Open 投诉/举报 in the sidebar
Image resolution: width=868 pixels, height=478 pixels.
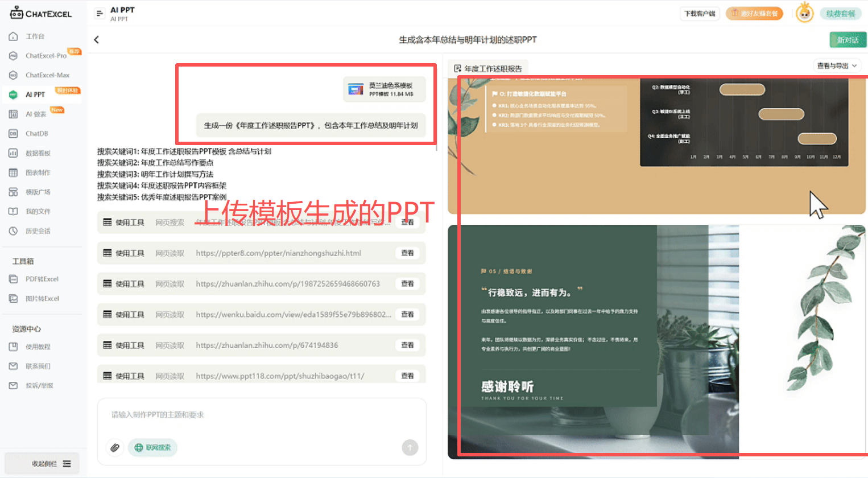(x=39, y=385)
